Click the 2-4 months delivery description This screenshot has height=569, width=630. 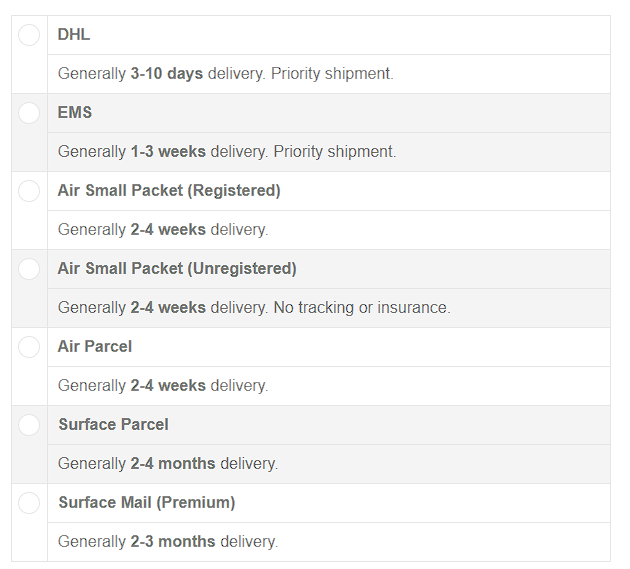tap(168, 463)
